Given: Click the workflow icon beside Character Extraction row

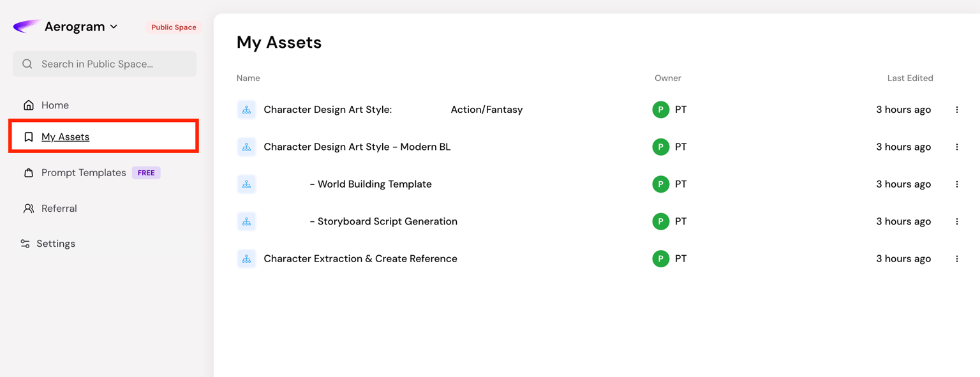Looking at the screenshot, I should tap(246, 259).
